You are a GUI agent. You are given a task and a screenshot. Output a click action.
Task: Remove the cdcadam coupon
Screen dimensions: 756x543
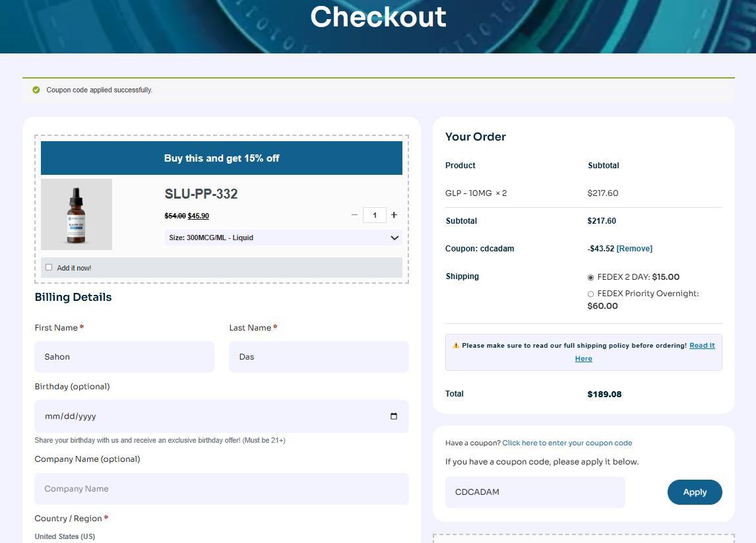[x=634, y=249]
